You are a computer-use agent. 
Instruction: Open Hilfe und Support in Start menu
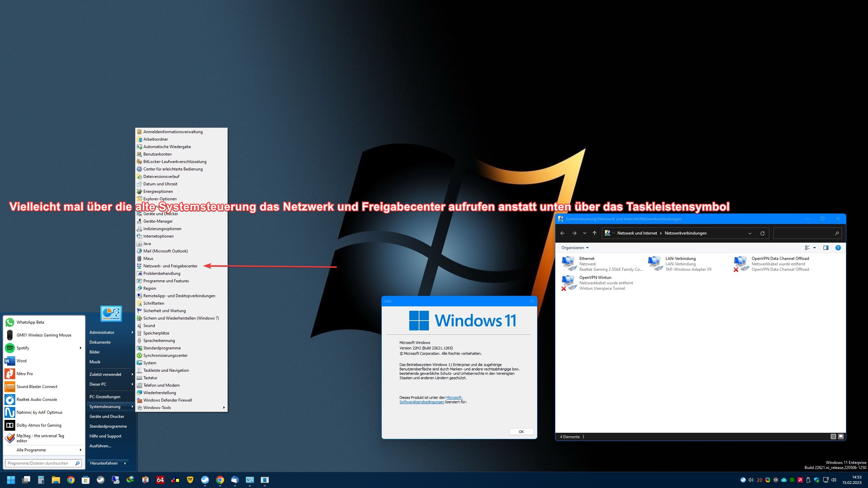(111, 436)
